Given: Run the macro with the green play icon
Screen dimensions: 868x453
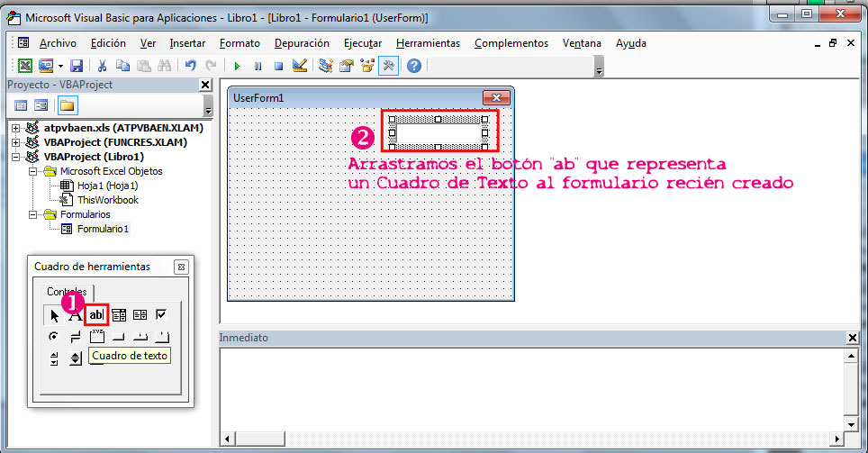Looking at the screenshot, I should 237,66.
